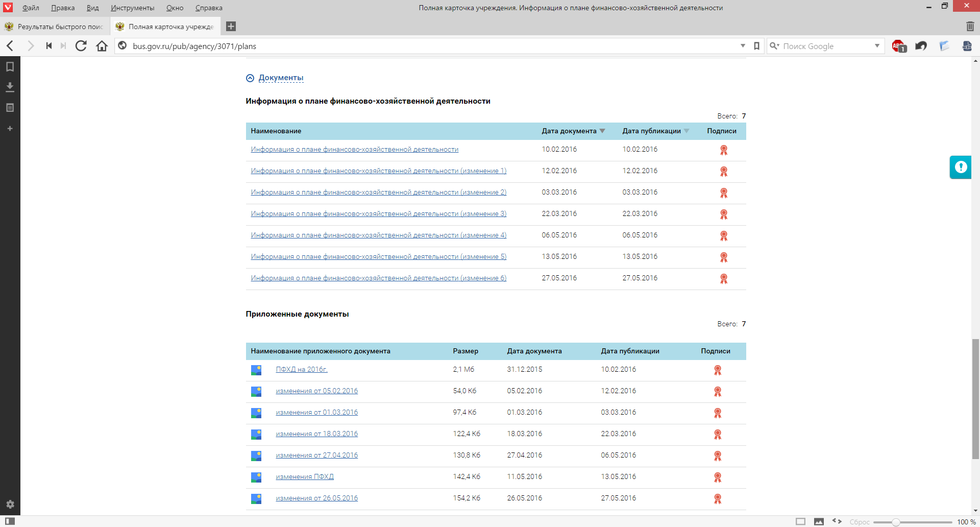Open the blue flag extension icon
This screenshot has height=527, width=980.
tap(944, 46)
